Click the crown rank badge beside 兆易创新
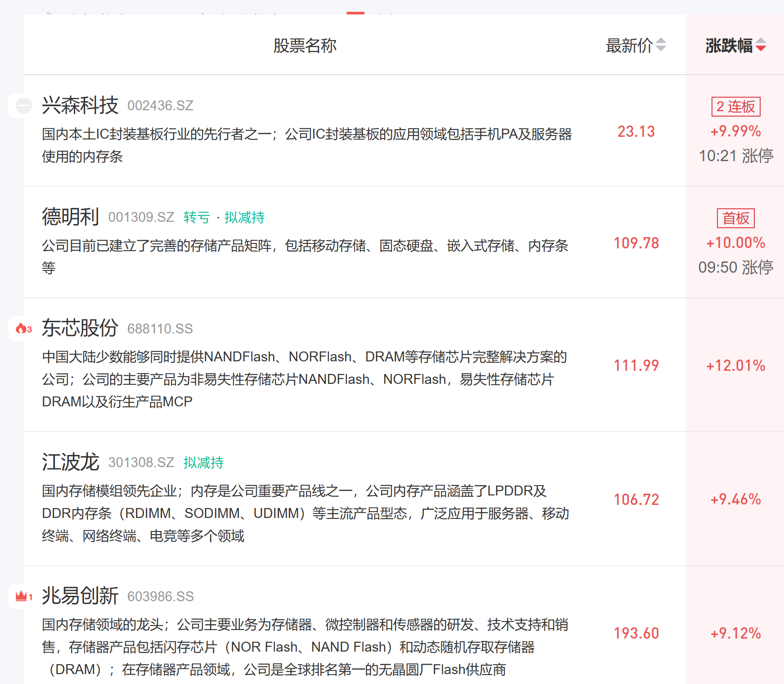The image size is (784, 684). point(24,597)
